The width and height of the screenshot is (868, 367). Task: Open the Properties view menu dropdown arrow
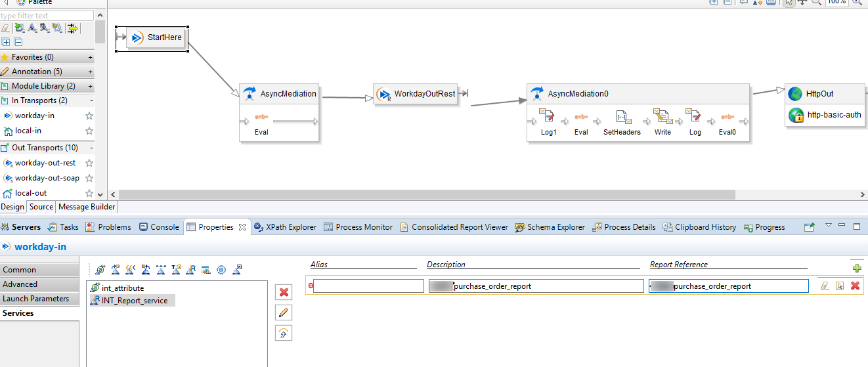coord(827,225)
